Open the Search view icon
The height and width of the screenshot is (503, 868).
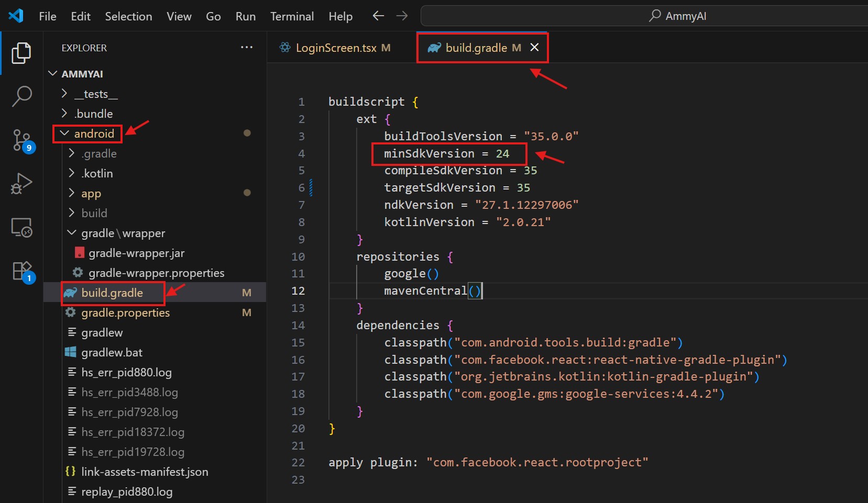(21, 96)
